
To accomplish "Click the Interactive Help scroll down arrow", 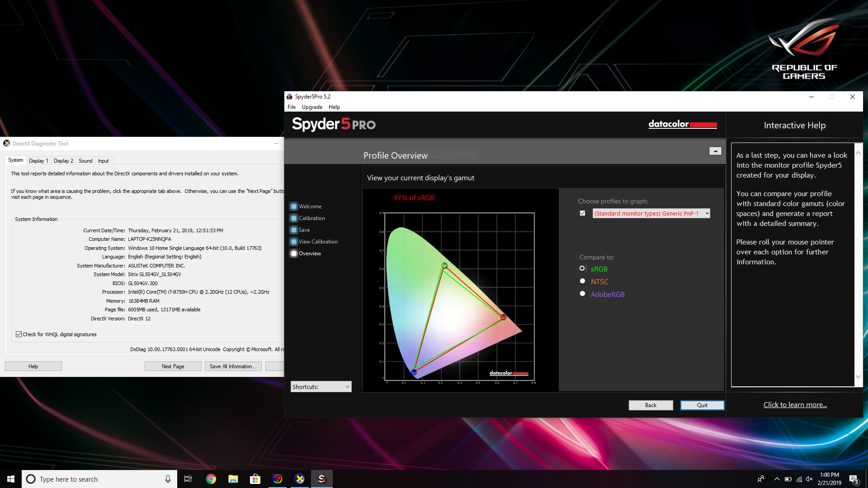I will click(x=858, y=376).
